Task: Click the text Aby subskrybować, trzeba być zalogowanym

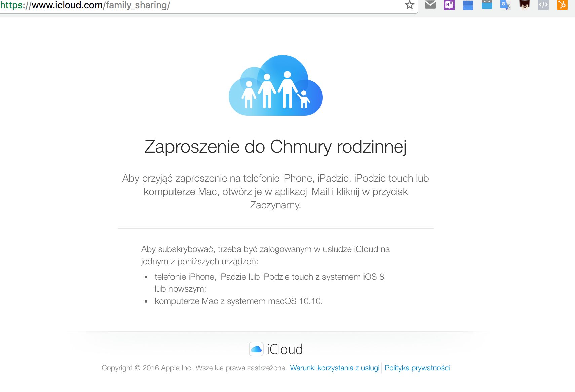Action: 265,255
